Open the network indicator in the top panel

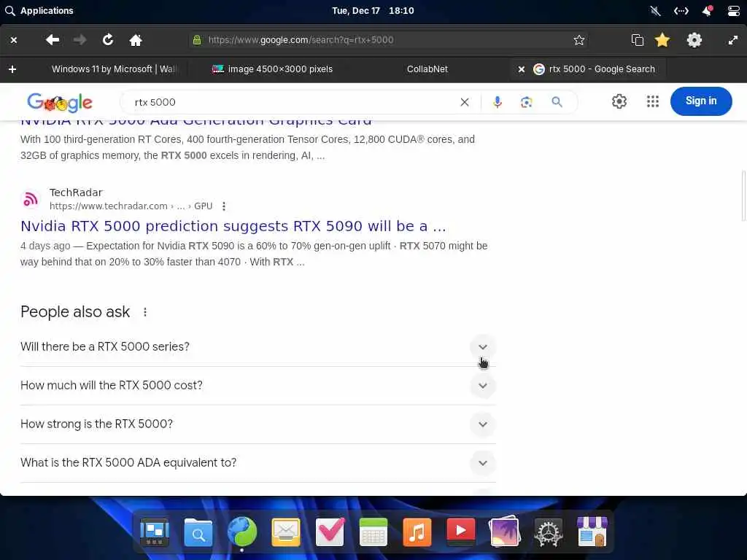click(681, 10)
